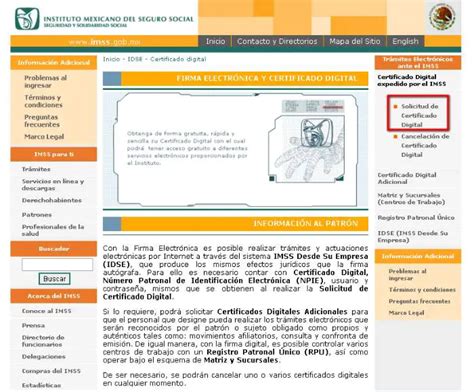Open IDSE (IMSS Desde Su Empresa) link
The image size is (474, 392).
pyautogui.click(x=412, y=237)
